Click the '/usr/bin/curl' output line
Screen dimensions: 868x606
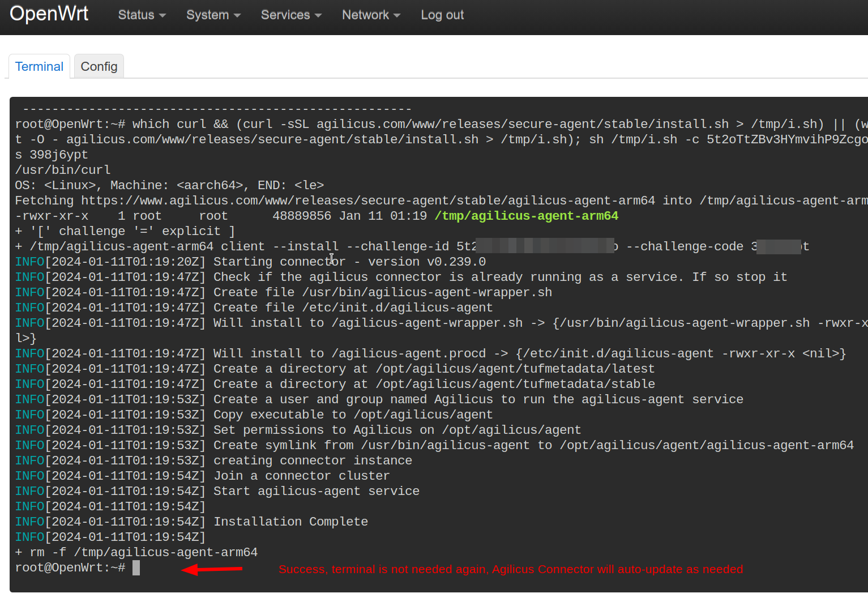pyautogui.click(x=63, y=170)
